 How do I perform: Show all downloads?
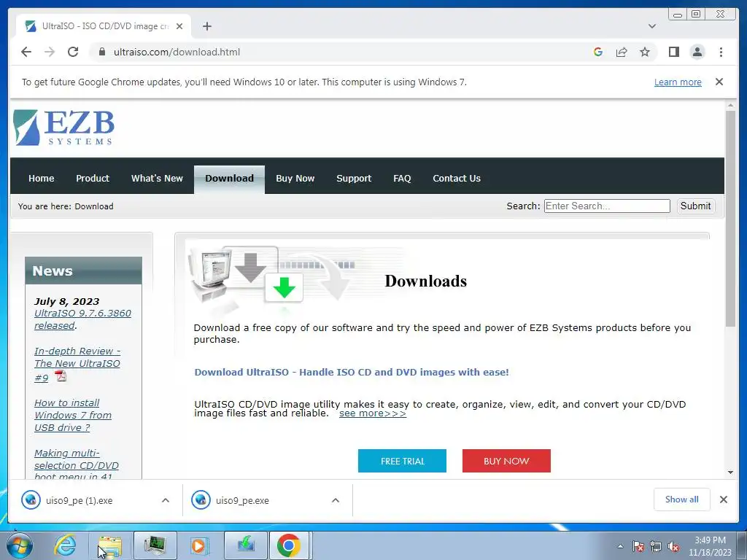(x=682, y=499)
